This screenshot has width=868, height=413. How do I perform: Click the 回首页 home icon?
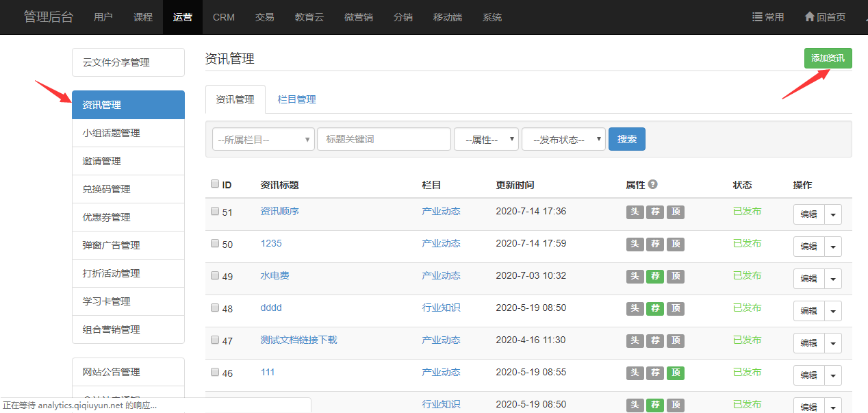click(x=810, y=17)
